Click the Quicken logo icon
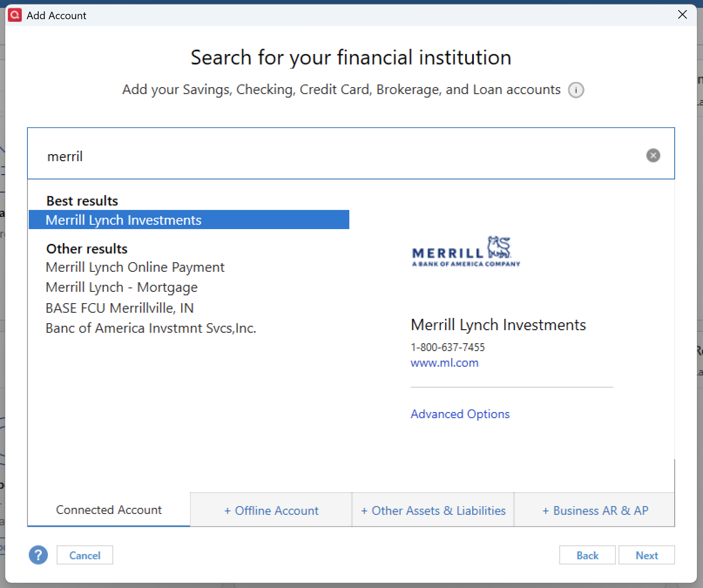Viewport: 703px width, 588px height. 14,15
